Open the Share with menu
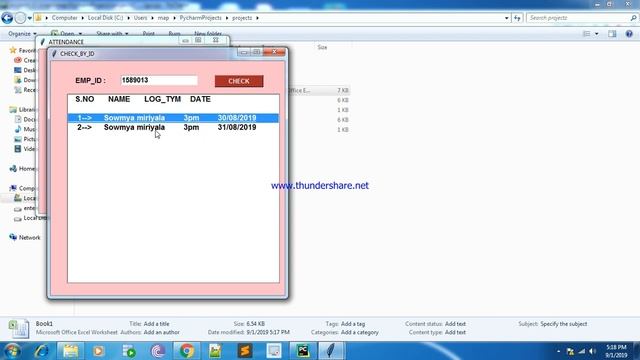The height and width of the screenshot is (360, 640). (112, 33)
